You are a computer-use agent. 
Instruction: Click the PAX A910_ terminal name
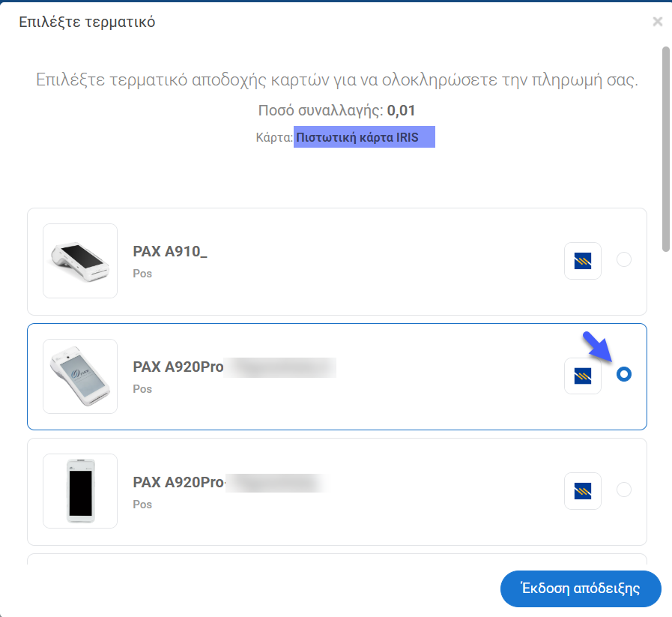[170, 252]
